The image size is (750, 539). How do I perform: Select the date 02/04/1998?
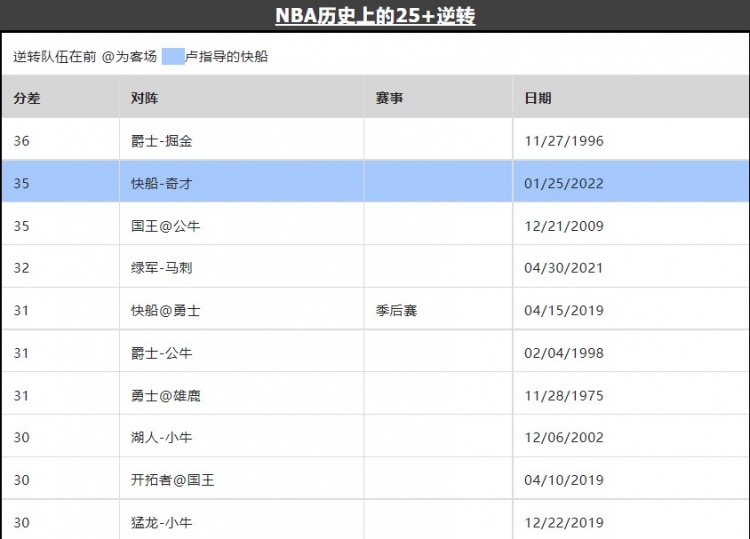pos(564,353)
